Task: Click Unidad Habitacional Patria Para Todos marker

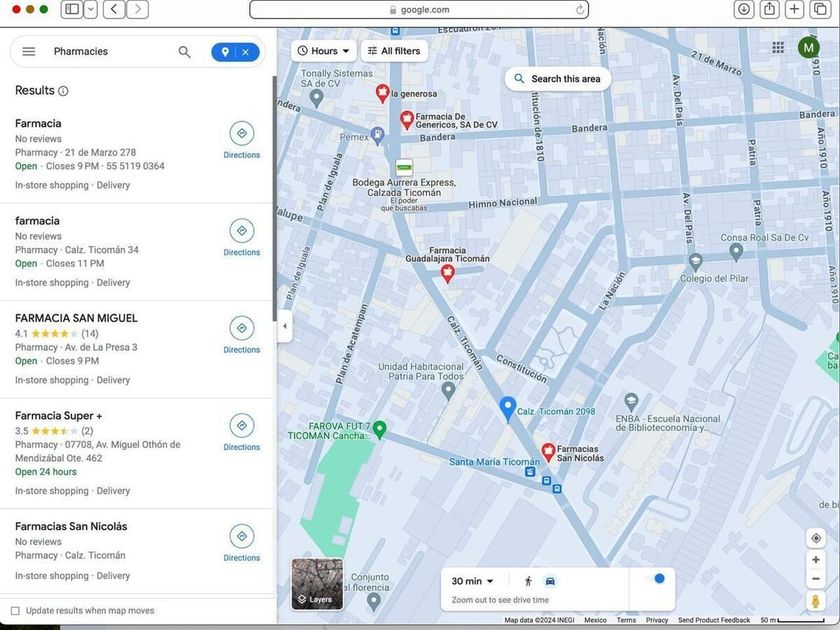Action: (x=448, y=392)
